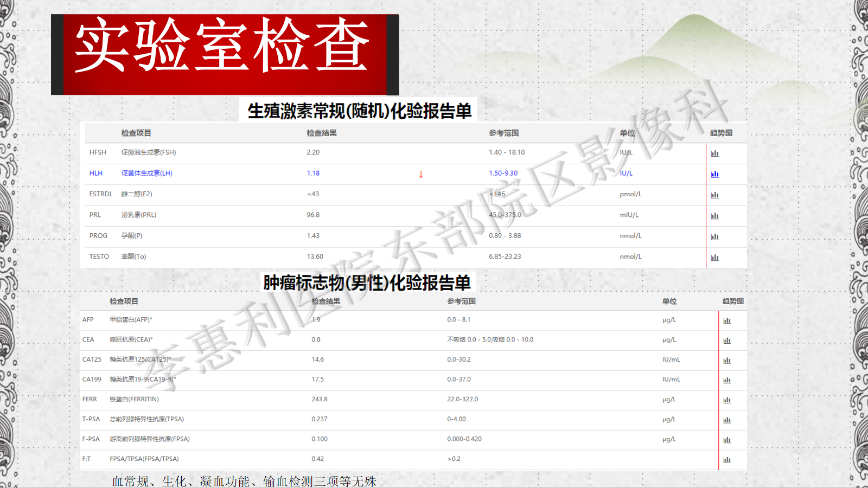Image resolution: width=868 pixels, height=488 pixels.
Task: Open trend chart icon for HFSH row
Action: click(714, 153)
